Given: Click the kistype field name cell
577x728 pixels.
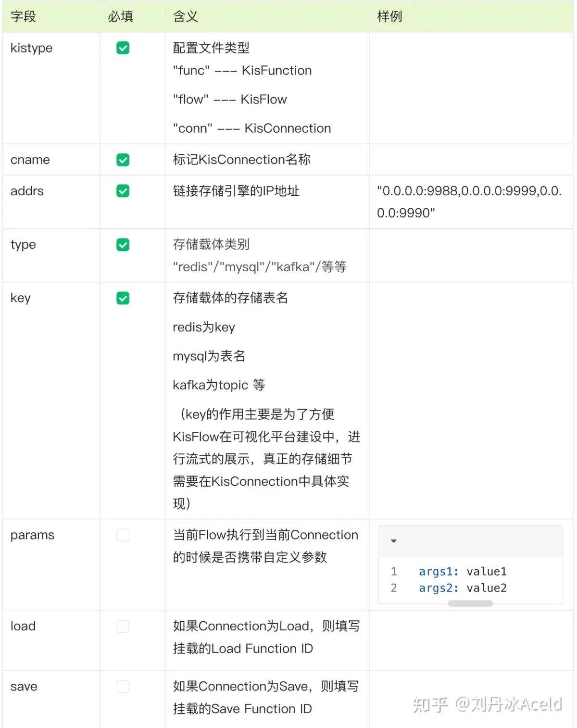Looking at the screenshot, I should click(x=32, y=48).
